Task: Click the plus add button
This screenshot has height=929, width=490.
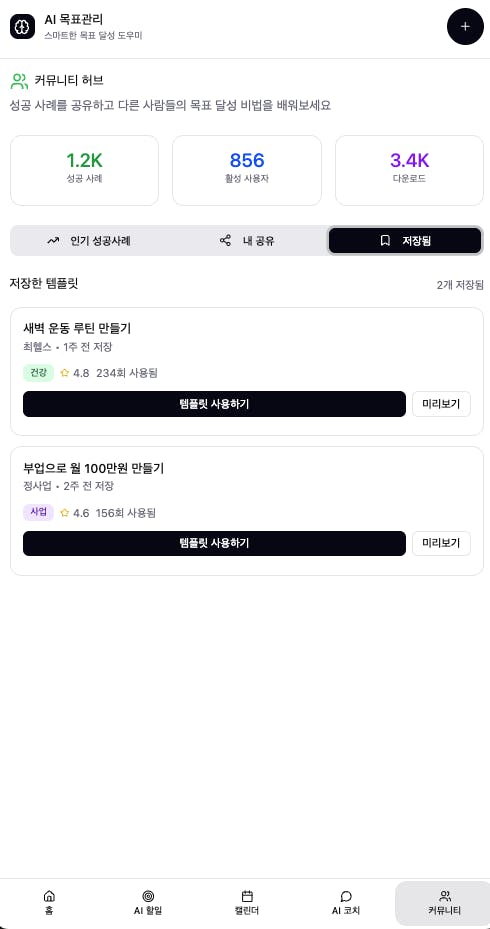Action: click(x=465, y=27)
